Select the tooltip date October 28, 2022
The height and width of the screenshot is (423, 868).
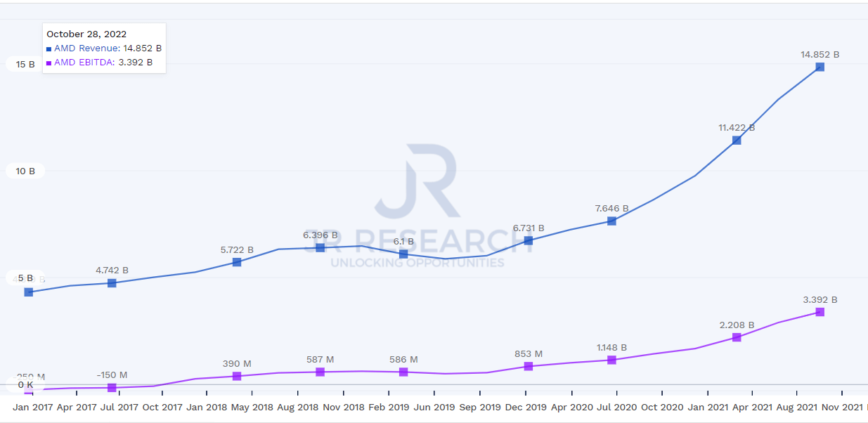[86, 34]
